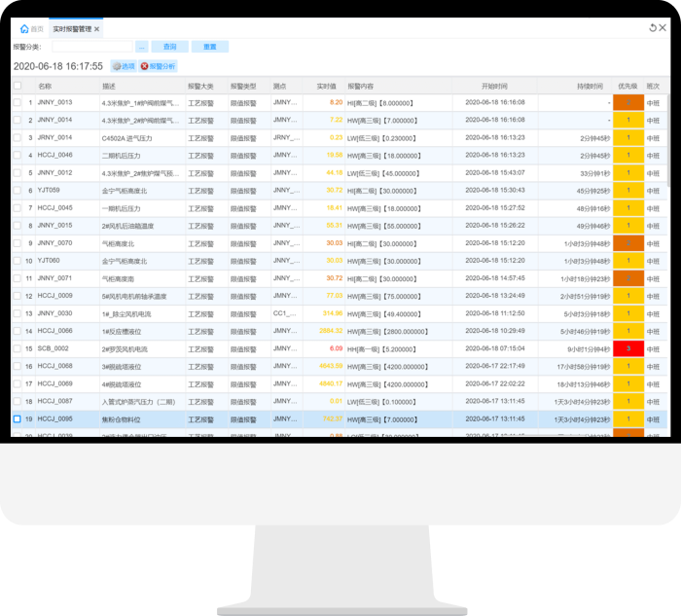Image resolution: width=681 pixels, height=616 pixels.
Task: Click the table's vertical scrollbar
Action: click(667, 195)
